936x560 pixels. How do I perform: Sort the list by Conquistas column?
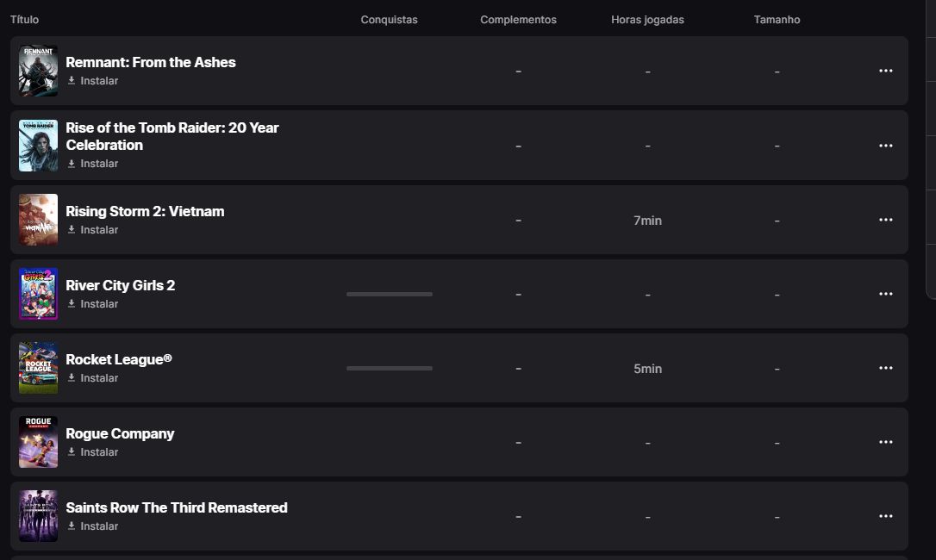[x=390, y=20]
